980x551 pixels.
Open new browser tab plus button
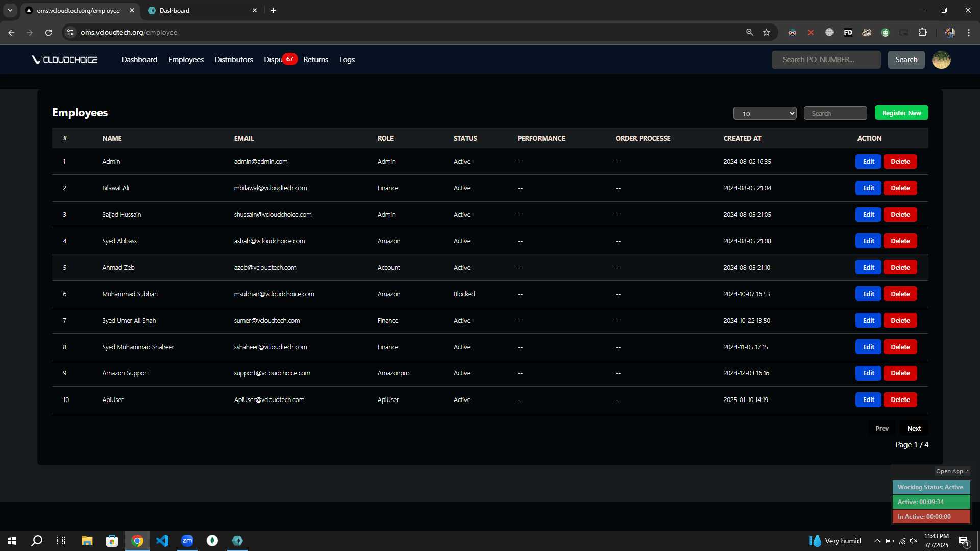click(273, 10)
